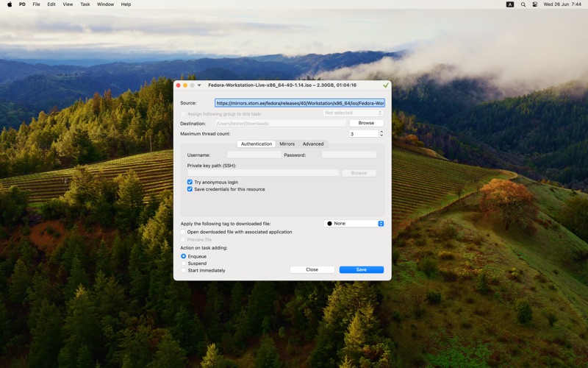Screen dimensions: 588x368
Task: Minimize the dialog with yellow window button
Action: coord(185,85)
